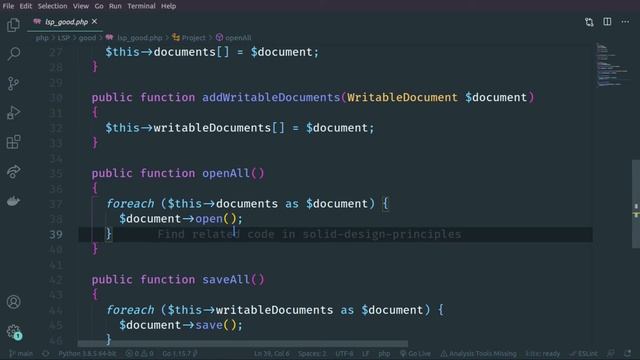This screenshot has height=360, width=640.
Task: Open the Live Share icon in the activity bar
Action: point(13,172)
